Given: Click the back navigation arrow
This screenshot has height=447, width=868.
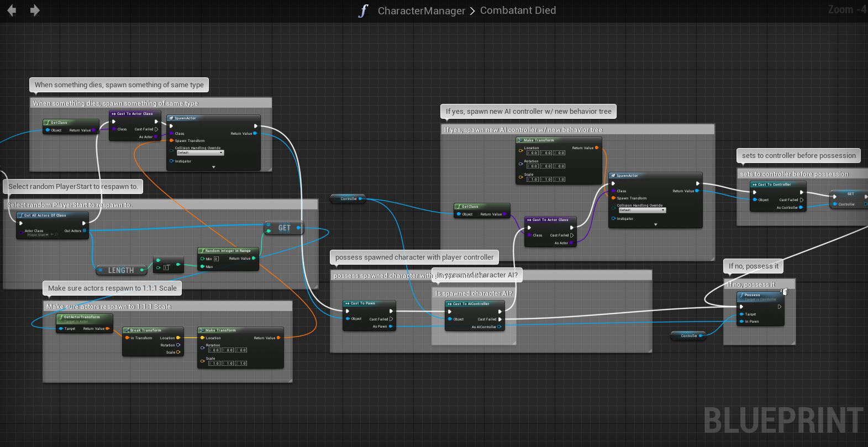Looking at the screenshot, I should click(11, 10).
